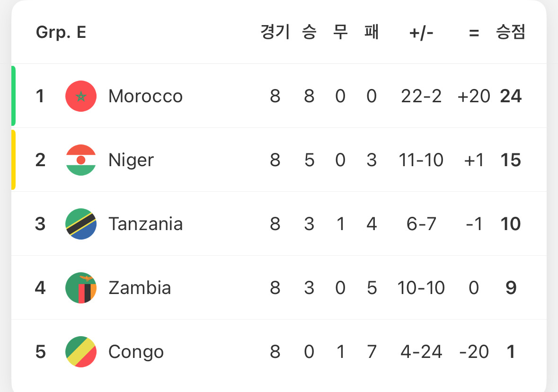558x392 pixels.
Task: Open the Congo team name
Action: pyautogui.click(x=136, y=352)
